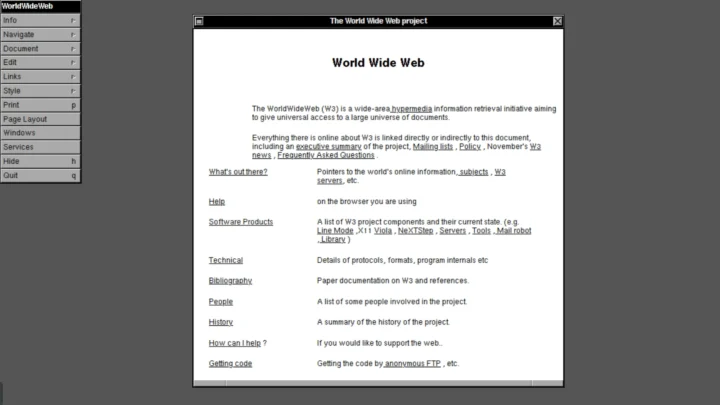Open the Mailing lists link

[x=433, y=146]
